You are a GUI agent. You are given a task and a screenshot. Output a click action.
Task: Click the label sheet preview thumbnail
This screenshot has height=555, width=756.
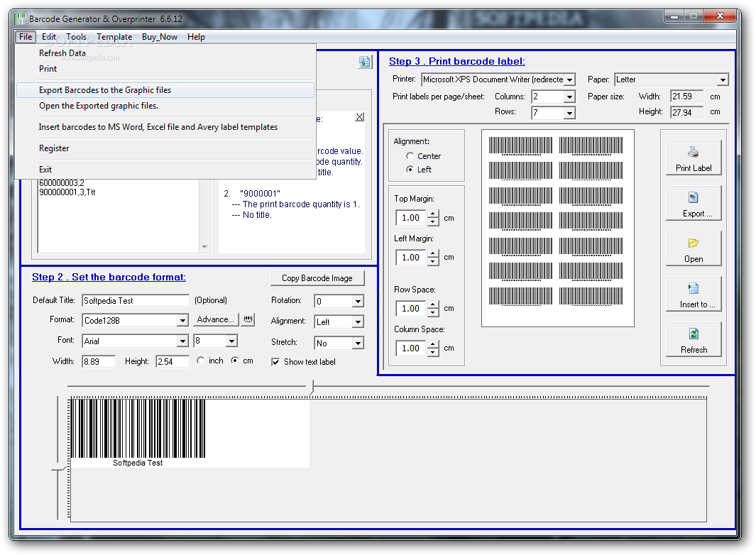pyautogui.click(x=557, y=228)
